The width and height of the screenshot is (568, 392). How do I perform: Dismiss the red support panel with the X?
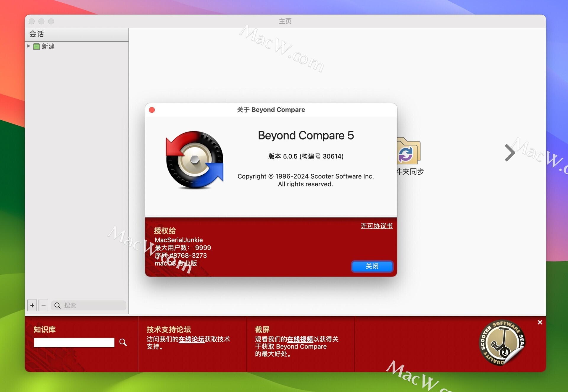(540, 322)
